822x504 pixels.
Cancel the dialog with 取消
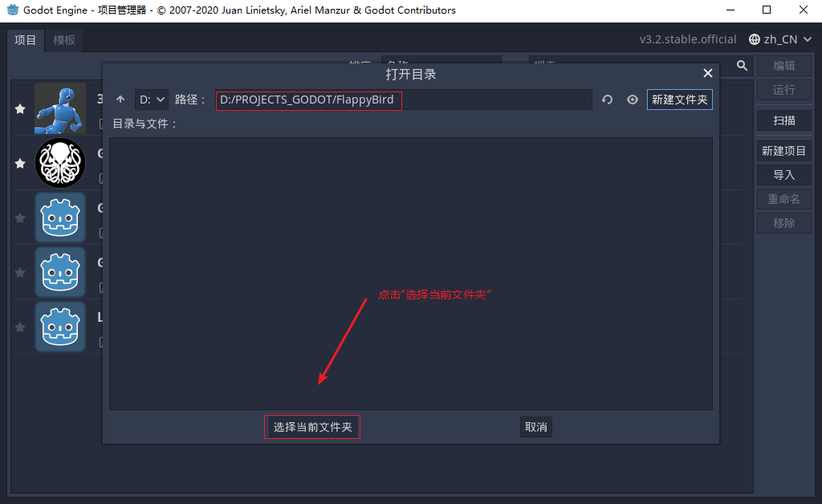[x=535, y=427]
